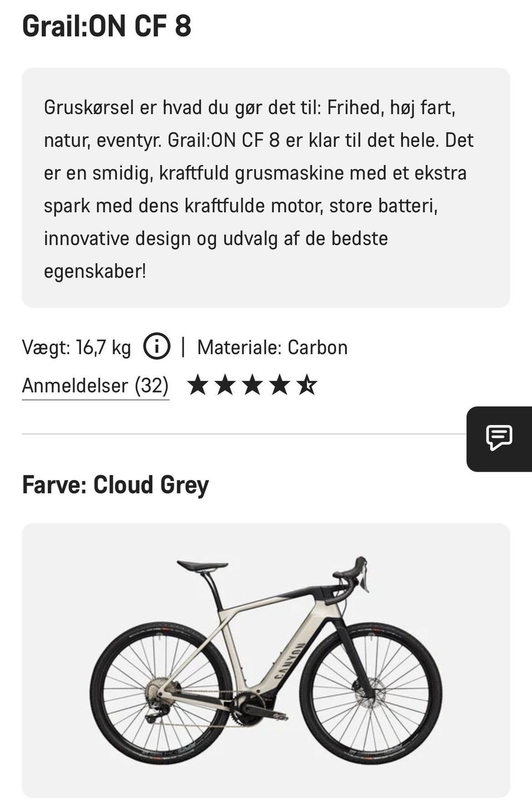Click the Materiale: Carbon text
The image size is (532, 812).
(x=273, y=348)
